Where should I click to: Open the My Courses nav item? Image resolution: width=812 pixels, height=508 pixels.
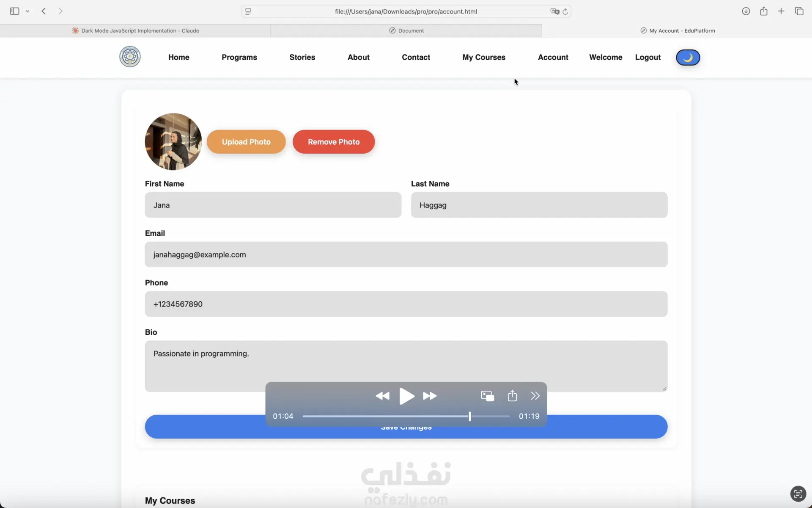[484, 57]
